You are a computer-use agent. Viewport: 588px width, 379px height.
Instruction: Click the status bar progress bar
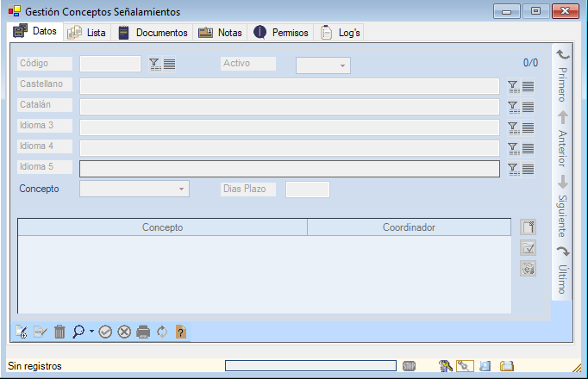pos(310,366)
